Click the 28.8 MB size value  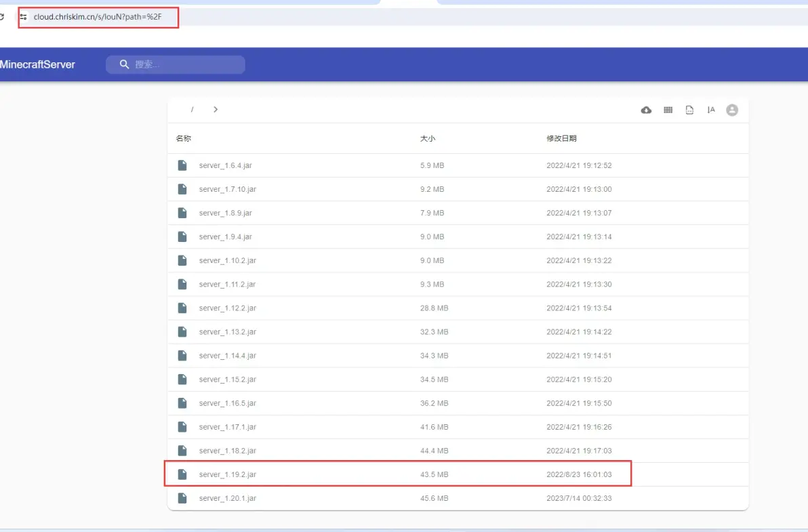(x=434, y=308)
